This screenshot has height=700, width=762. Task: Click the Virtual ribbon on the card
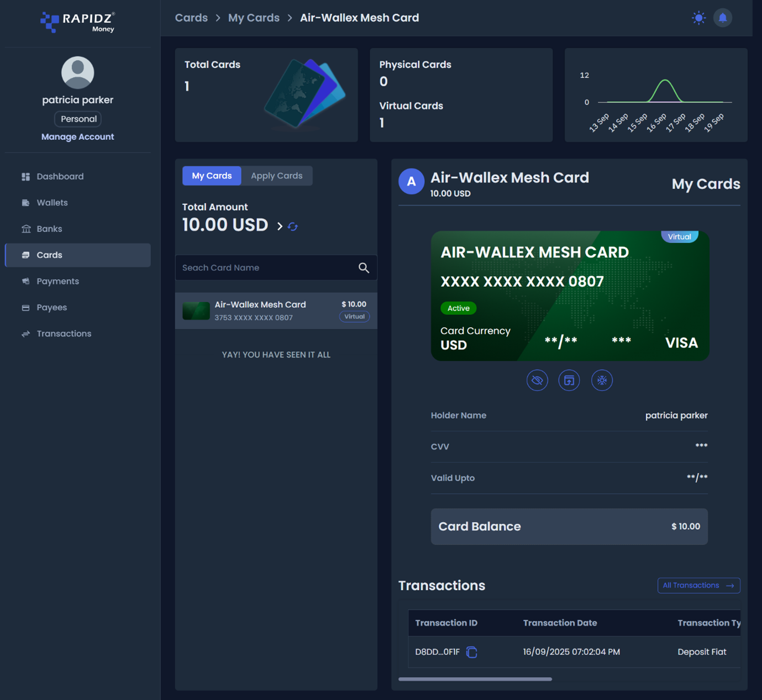(679, 236)
